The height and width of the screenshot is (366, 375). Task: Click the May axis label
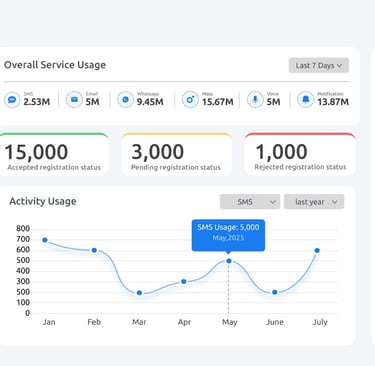tap(230, 322)
